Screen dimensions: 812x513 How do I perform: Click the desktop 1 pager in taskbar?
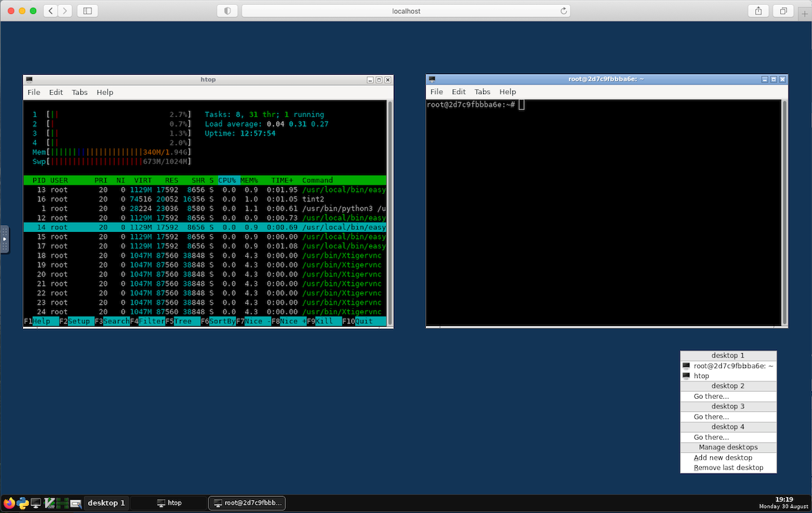pos(106,503)
